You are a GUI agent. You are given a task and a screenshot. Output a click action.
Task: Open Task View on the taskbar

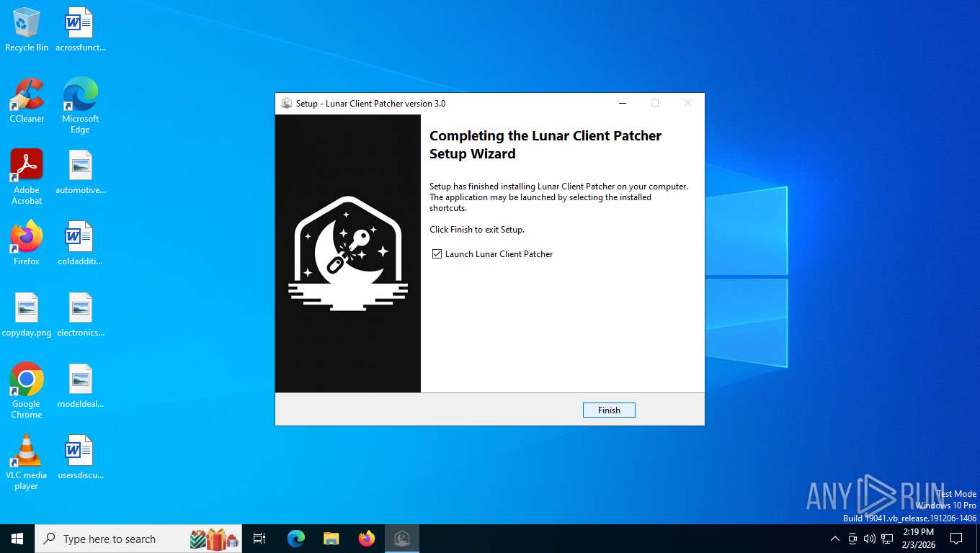coord(259,539)
